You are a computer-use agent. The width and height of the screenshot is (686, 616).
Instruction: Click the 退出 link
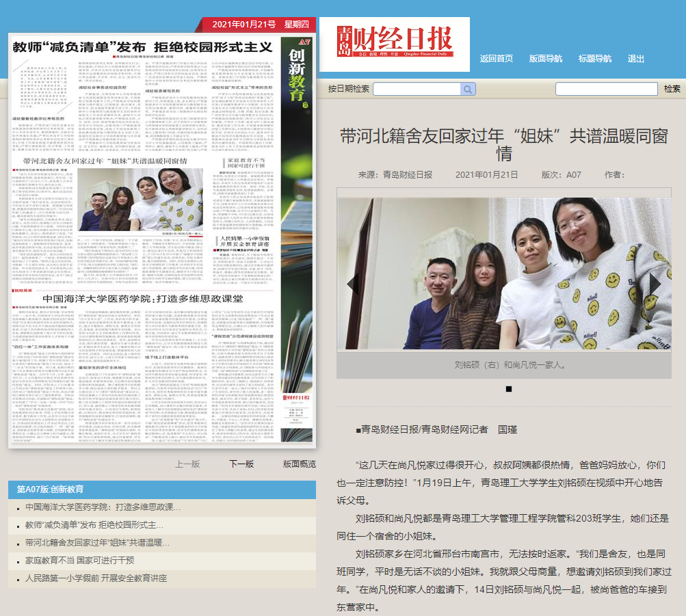click(x=636, y=59)
